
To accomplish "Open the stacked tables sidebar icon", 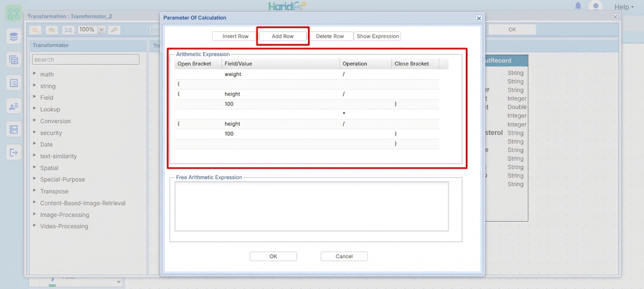I will pos(14,60).
